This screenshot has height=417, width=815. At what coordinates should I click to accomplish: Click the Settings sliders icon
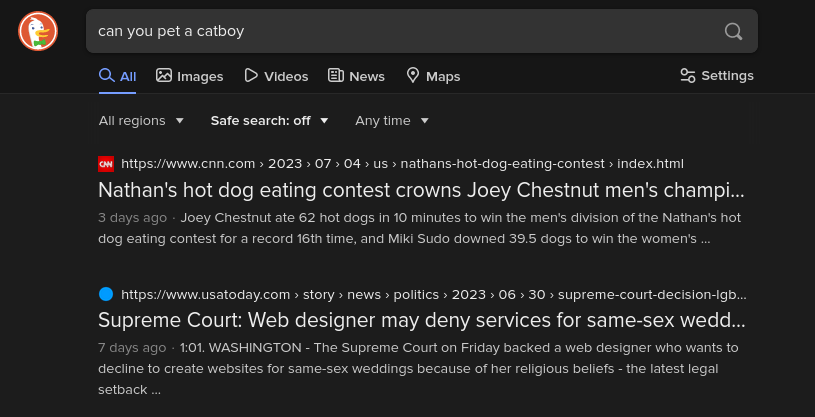(688, 76)
